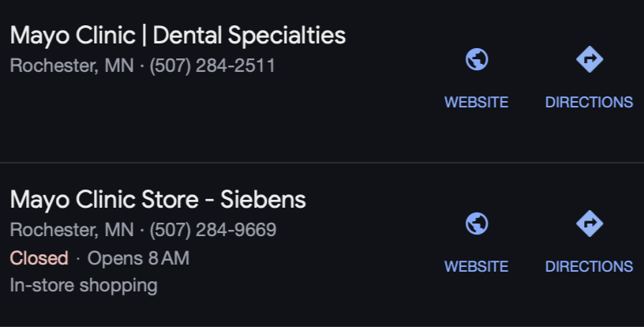644x327 pixels.
Task: Click divider line between the two listings
Action: 322,163
